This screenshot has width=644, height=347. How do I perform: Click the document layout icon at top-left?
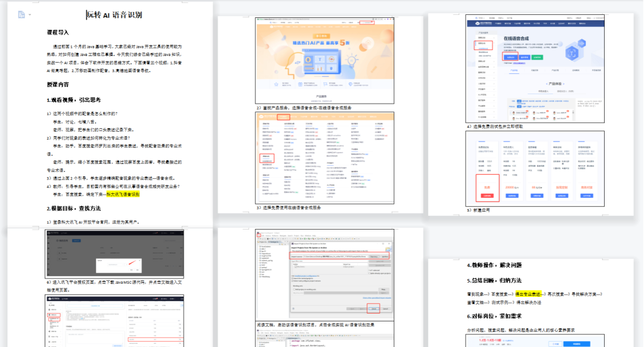[21, 14]
